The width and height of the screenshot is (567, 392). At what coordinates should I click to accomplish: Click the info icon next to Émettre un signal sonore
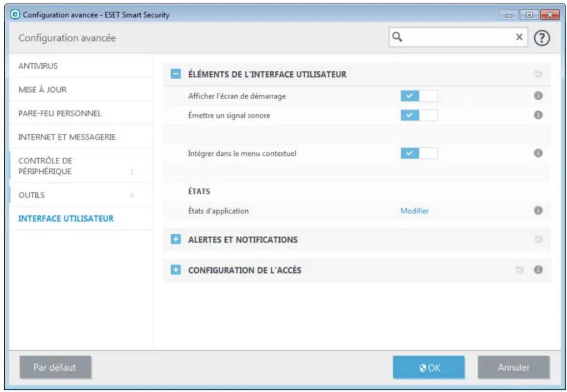[x=539, y=114]
